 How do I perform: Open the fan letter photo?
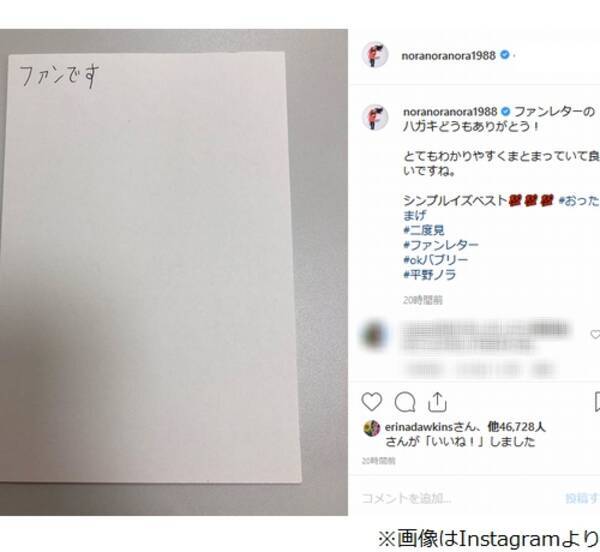[x=174, y=272]
